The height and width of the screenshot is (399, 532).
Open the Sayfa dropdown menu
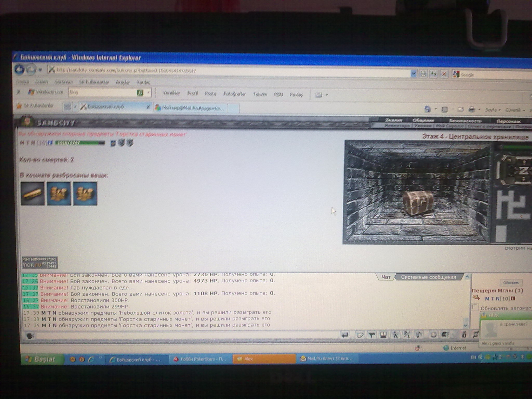click(x=493, y=110)
